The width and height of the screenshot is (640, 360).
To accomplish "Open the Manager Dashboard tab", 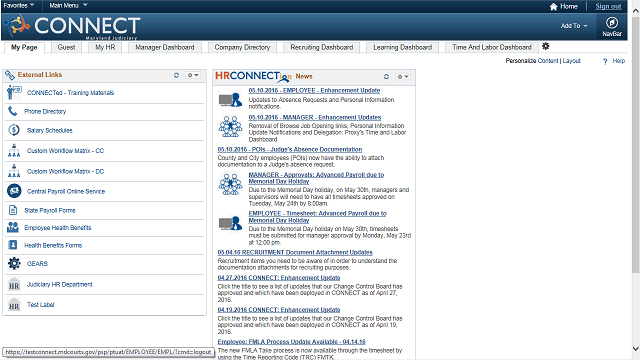I will [164, 47].
